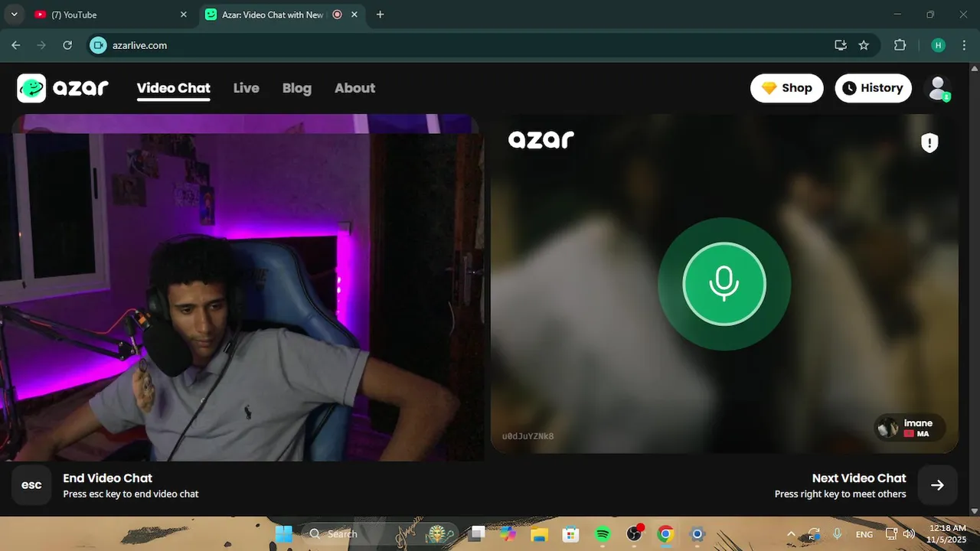Screen dimensions: 980x551
Task: Open Spotify from the taskbar
Action: (x=603, y=533)
